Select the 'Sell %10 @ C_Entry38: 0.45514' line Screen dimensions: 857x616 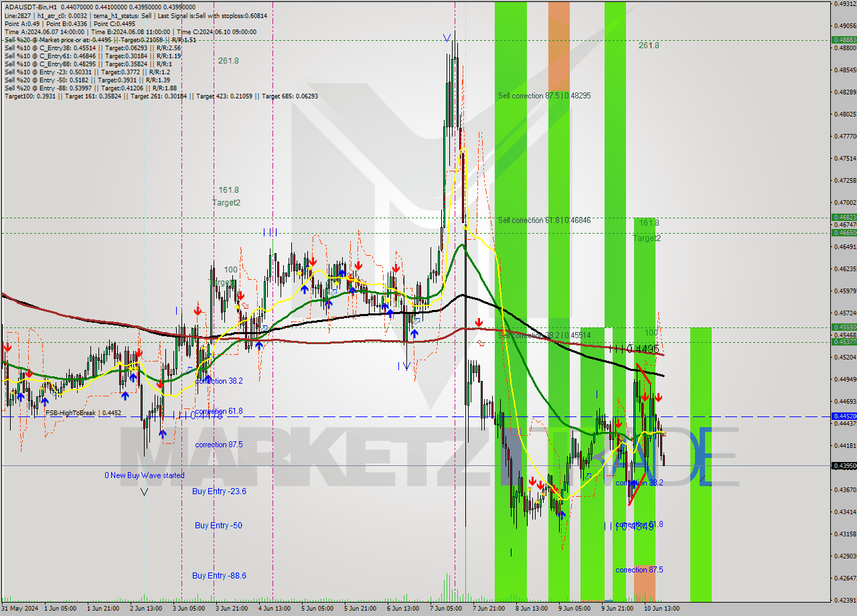[x=92, y=48]
